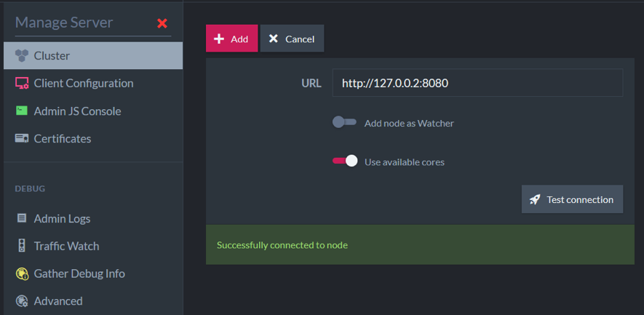Screen dimensions: 644x315
Task: Open the Certificates menu item
Action: [x=63, y=138]
